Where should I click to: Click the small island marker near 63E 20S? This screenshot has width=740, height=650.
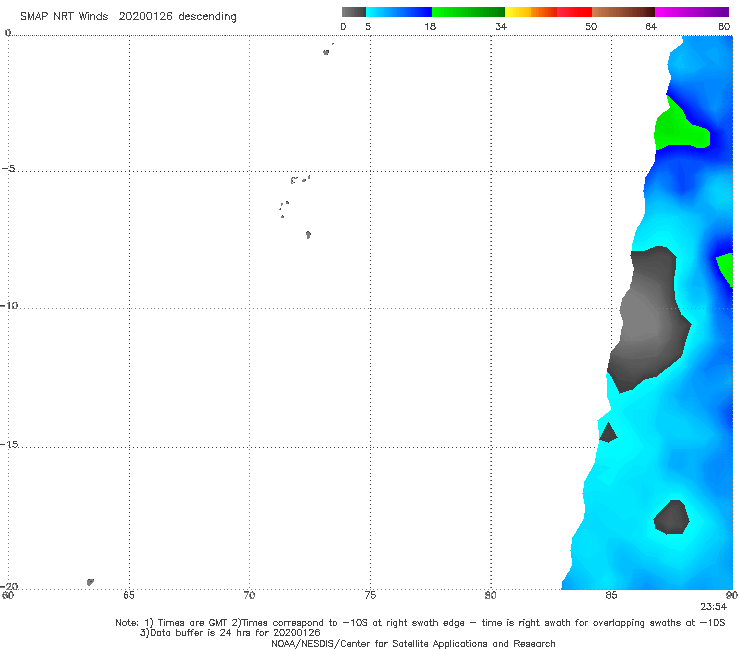tap(90, 582)
